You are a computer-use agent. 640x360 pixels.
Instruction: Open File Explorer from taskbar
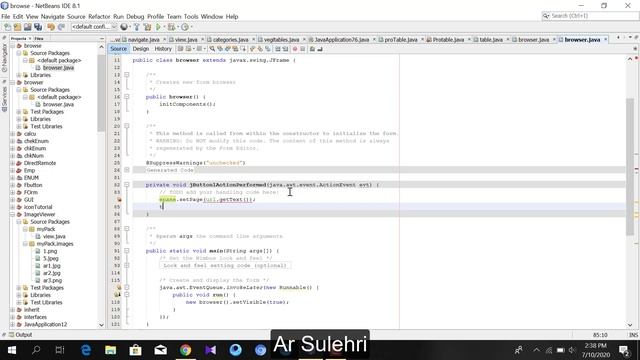(111, 350)
